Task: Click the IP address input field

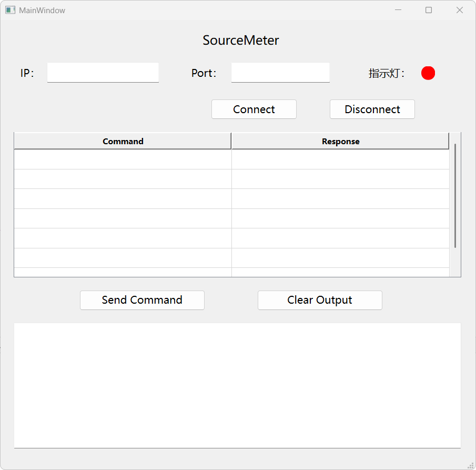Action: tap(103, 73)
